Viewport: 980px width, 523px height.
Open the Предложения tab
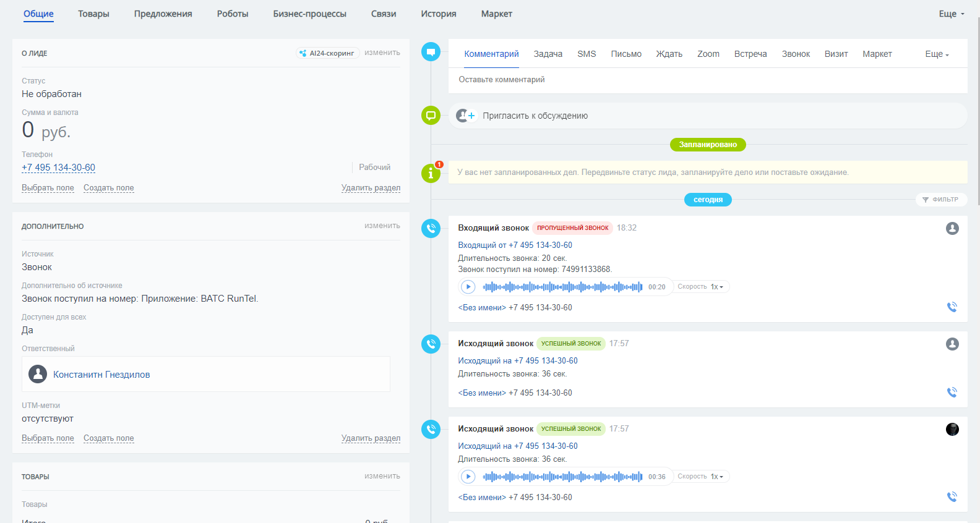[x=163, y=14]
